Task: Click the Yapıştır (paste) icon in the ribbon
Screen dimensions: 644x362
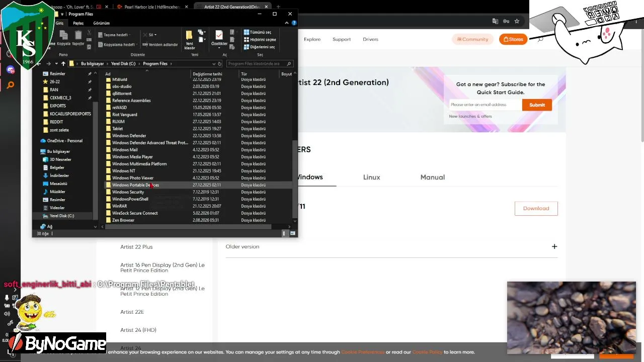Action: click(x=78, y=35)
